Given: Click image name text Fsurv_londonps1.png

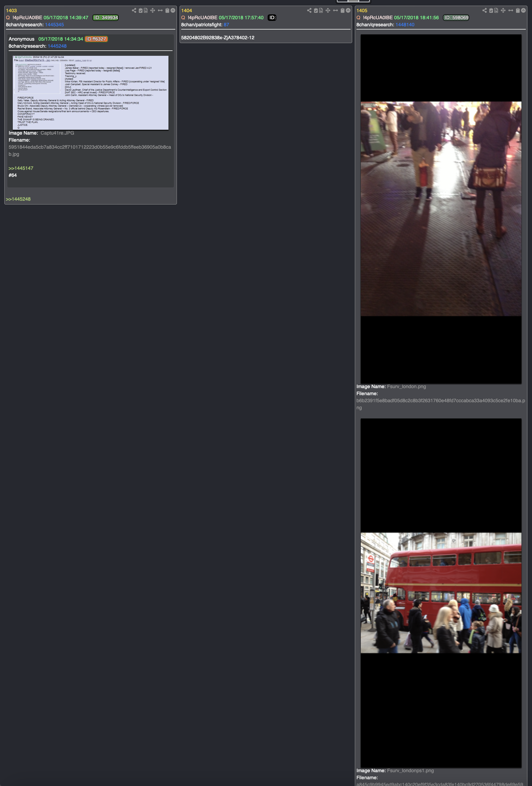Looking at the screenshot, I should (410, 771).
